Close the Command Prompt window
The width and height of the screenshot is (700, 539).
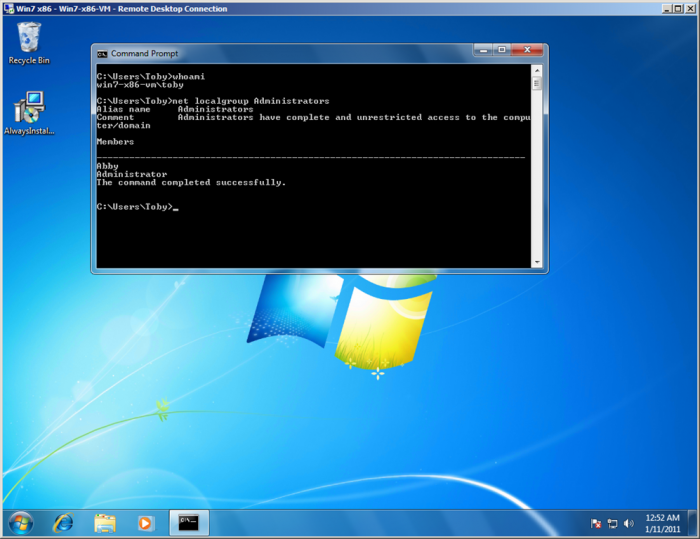(x=527, y=50)
